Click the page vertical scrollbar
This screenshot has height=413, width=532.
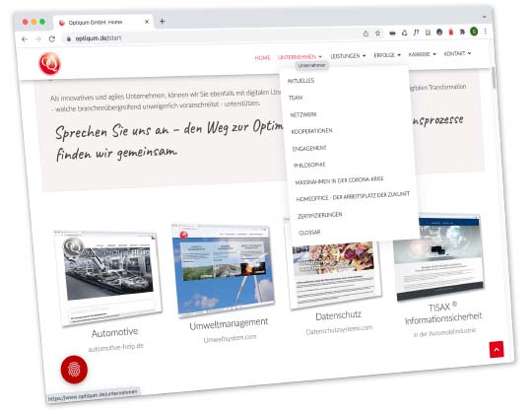coord(494,78)
